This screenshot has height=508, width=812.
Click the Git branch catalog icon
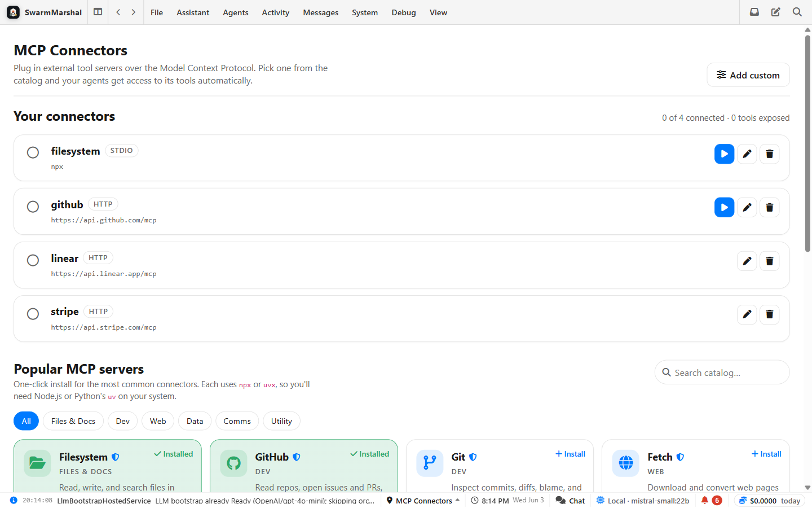pos(430,463)
